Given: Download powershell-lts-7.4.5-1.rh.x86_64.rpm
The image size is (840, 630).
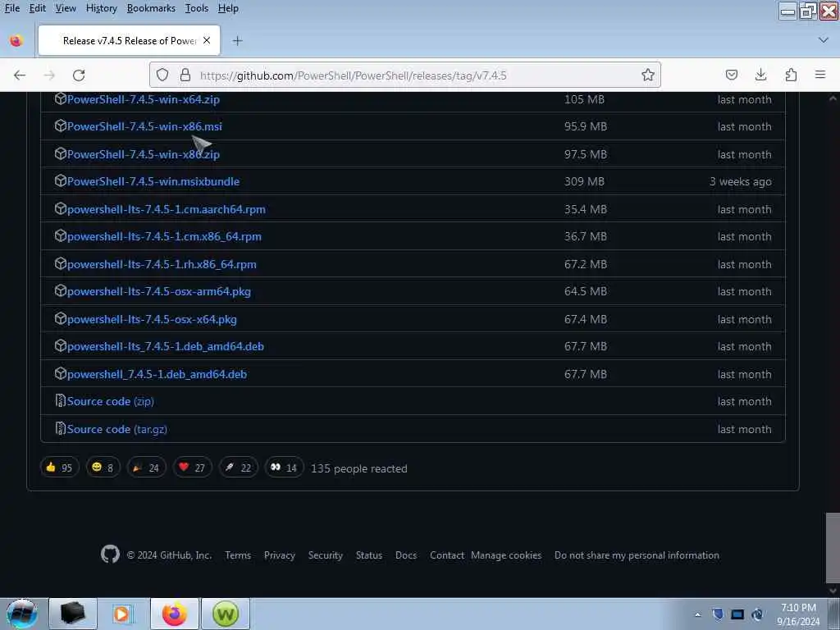Looking at the screenshot, I should pos(162,264).
